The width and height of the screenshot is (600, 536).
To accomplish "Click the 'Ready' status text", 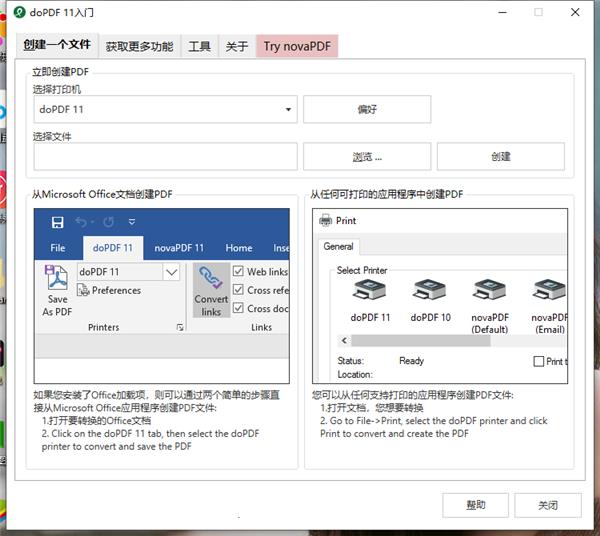I will 411,361.
